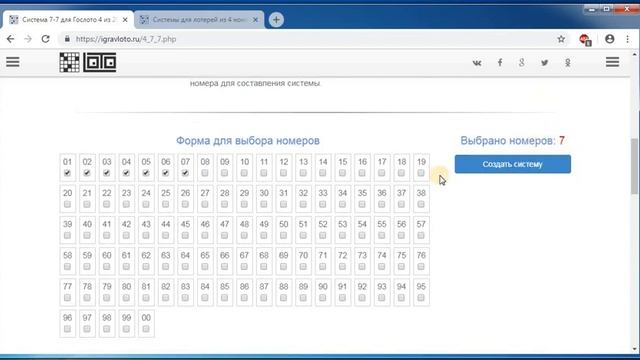Close the second 'Системы для лотерей' tab

click(256, 20)
